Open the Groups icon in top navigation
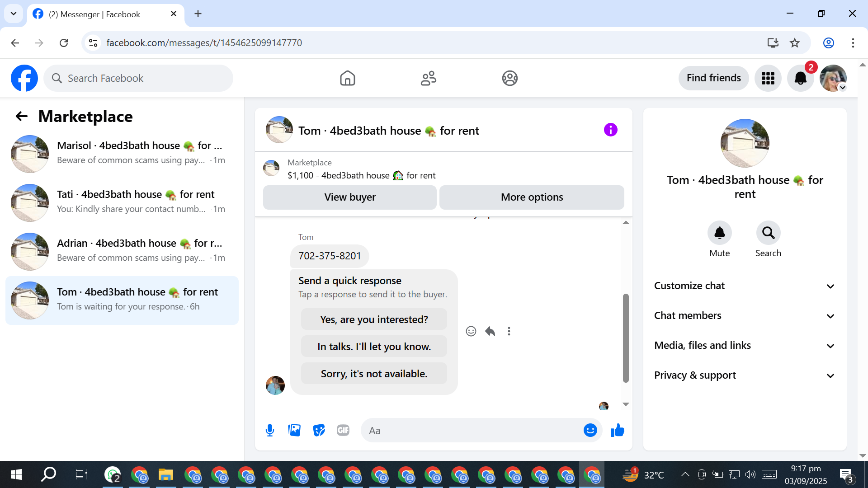Screen dimensions: 868x488 (509, 78)
